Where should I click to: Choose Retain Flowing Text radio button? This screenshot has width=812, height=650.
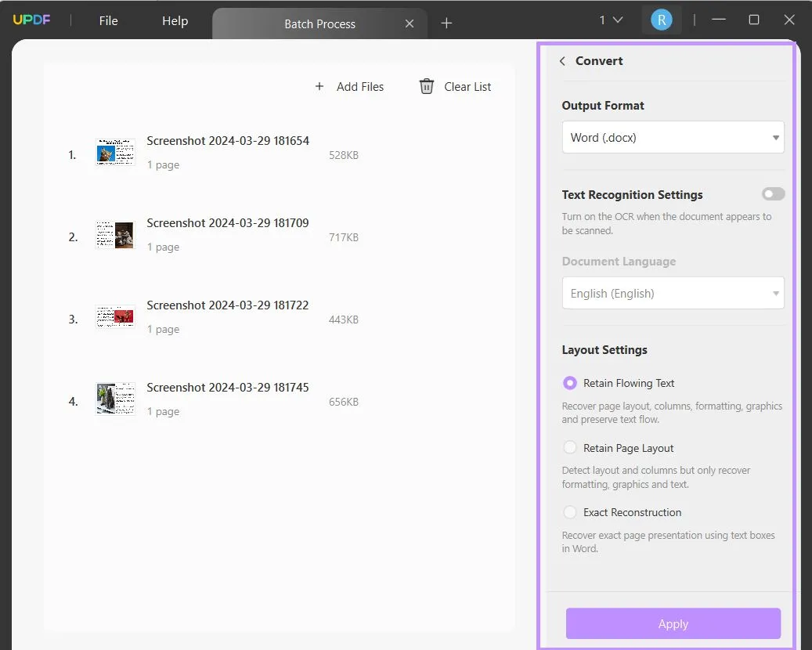[x=569, y=383]
